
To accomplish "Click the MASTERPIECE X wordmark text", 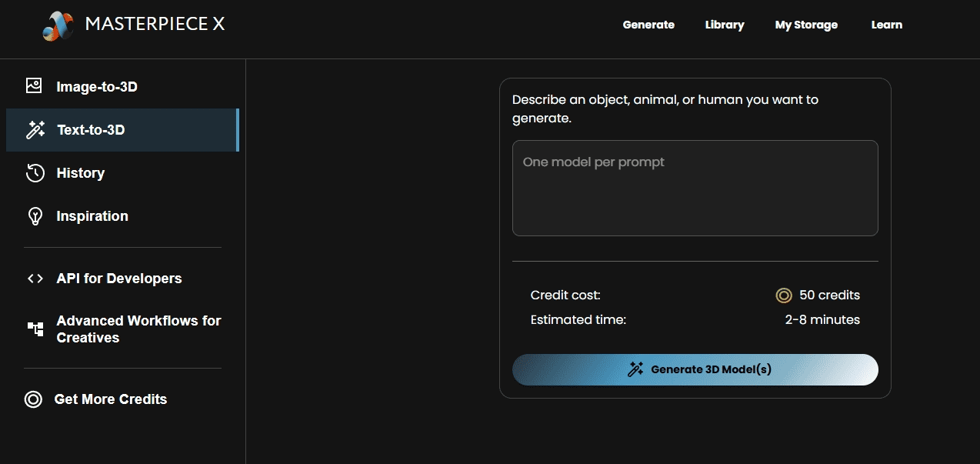I will [155, 25].
